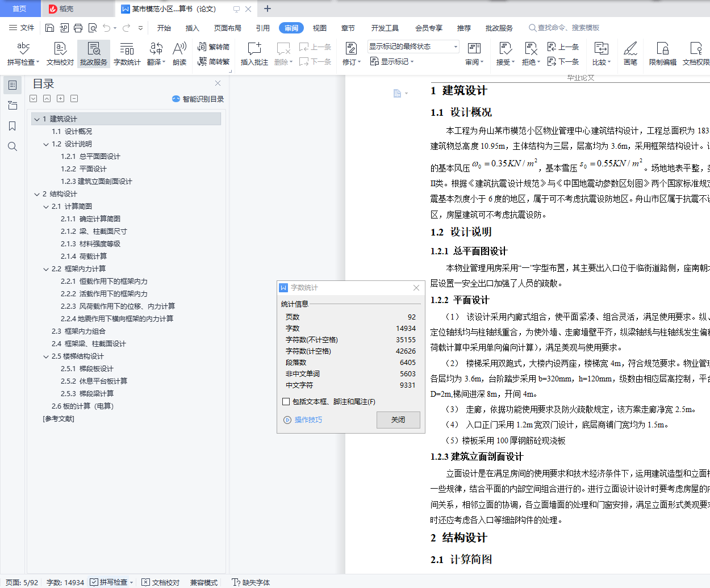710x588 pixels.
Task: Click 文档校对 in the status bar
Action: coord(161,582)
